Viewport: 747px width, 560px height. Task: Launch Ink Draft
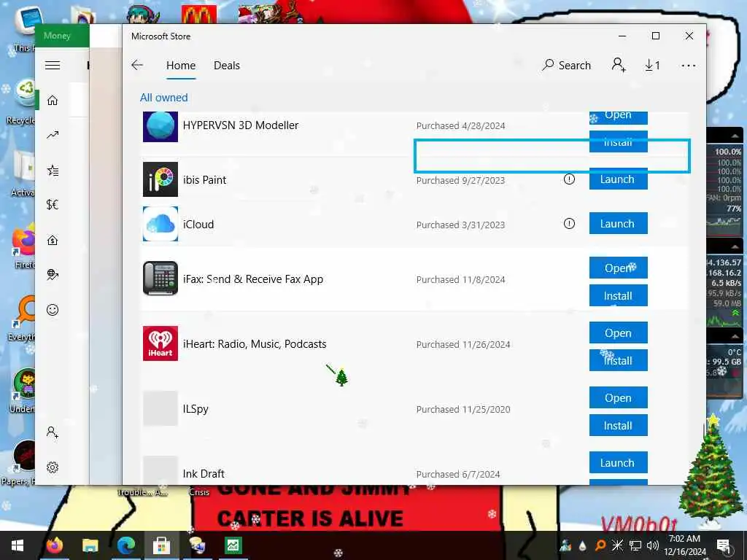coord(618,462)
